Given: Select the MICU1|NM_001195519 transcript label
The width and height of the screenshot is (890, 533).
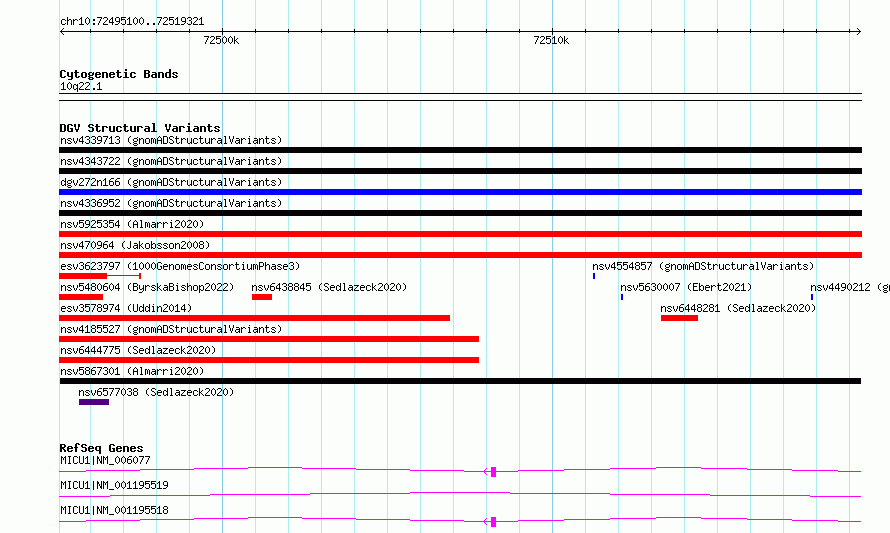Looking at the screenshot, I should click(x=114, y=485).
